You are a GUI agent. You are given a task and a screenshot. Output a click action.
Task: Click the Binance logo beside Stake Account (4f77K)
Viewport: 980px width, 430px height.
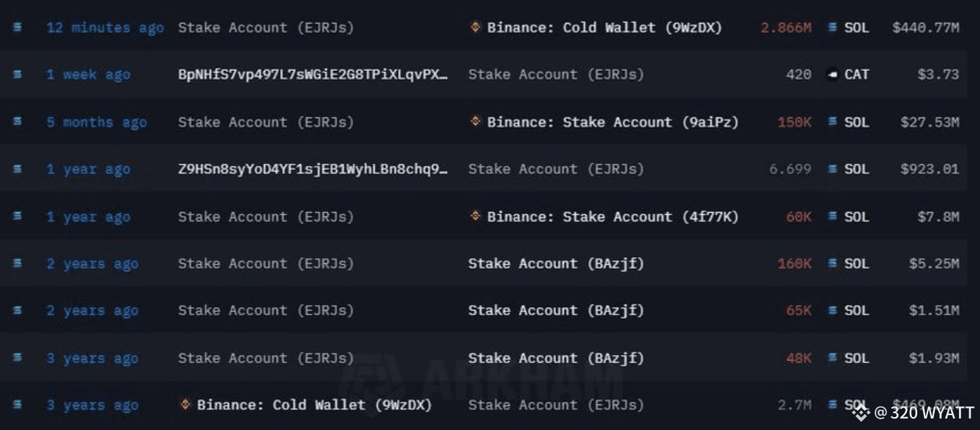[x=475, y=216]
